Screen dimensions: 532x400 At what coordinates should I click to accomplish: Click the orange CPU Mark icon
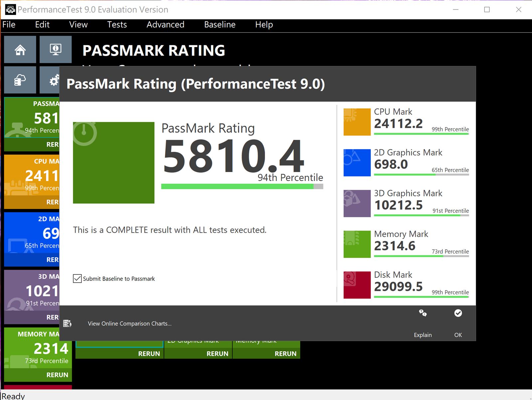pos(357,122)
